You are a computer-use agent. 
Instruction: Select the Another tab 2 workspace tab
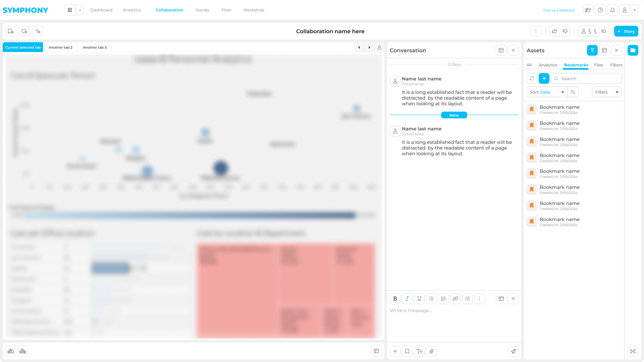pos(60,47)
